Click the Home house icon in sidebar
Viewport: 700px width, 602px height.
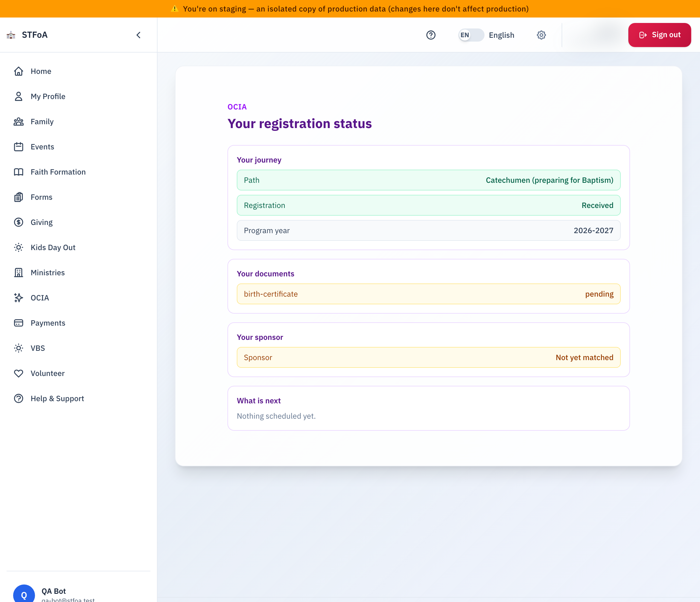tap(19, 71)
